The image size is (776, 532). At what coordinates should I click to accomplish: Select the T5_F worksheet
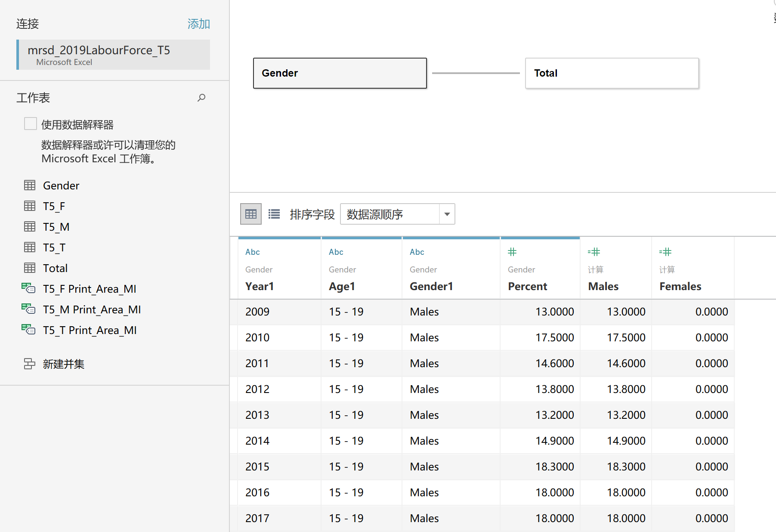[54, 206]
